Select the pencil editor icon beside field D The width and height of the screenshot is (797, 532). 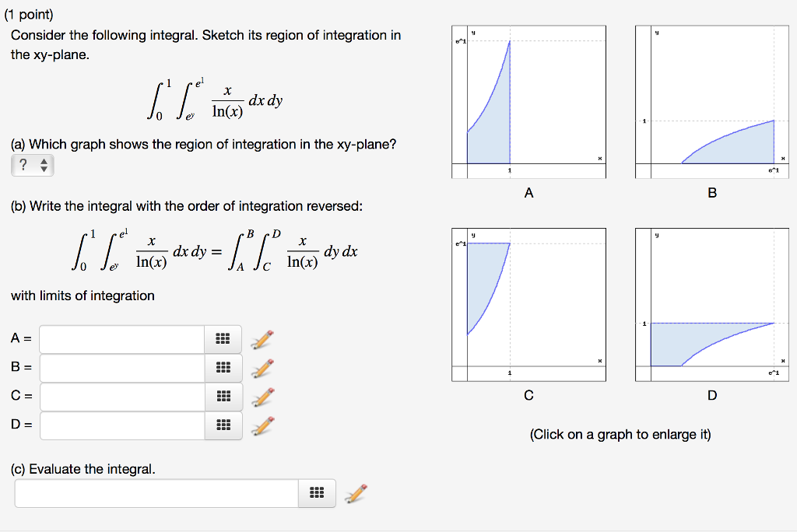click(262, 425)
